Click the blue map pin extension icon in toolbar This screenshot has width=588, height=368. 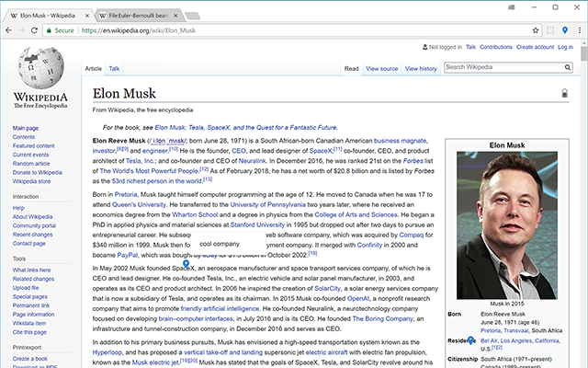[565, 30]
